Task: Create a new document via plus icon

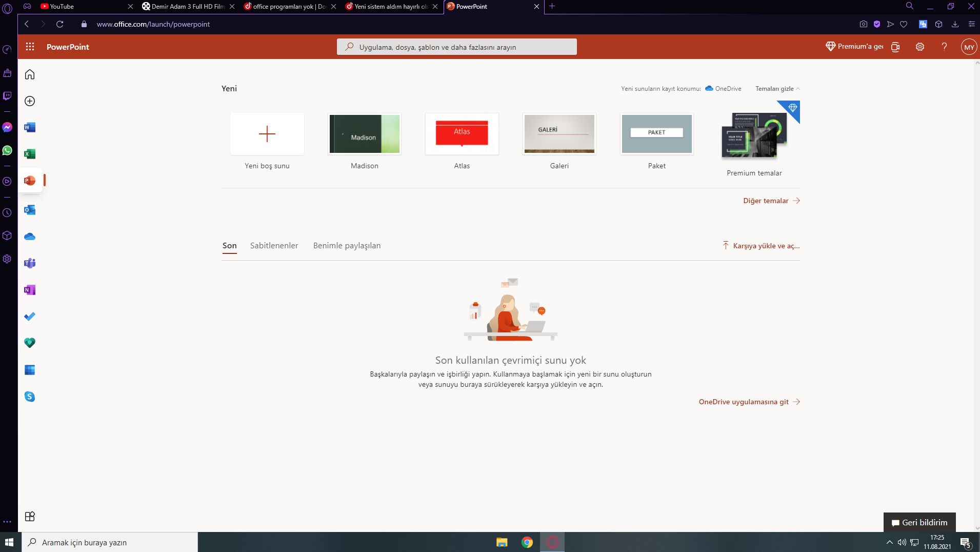Action: (x=29, y=101)
